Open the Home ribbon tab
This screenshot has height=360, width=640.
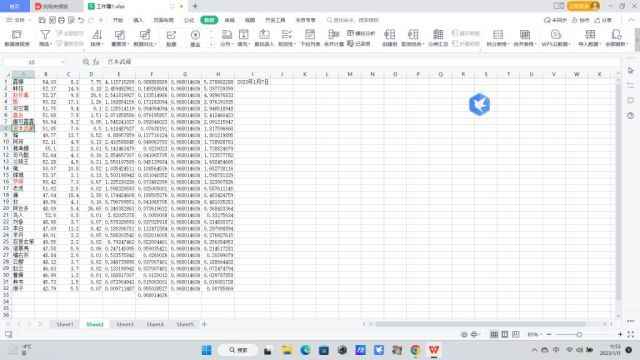(x=118, y=20)
